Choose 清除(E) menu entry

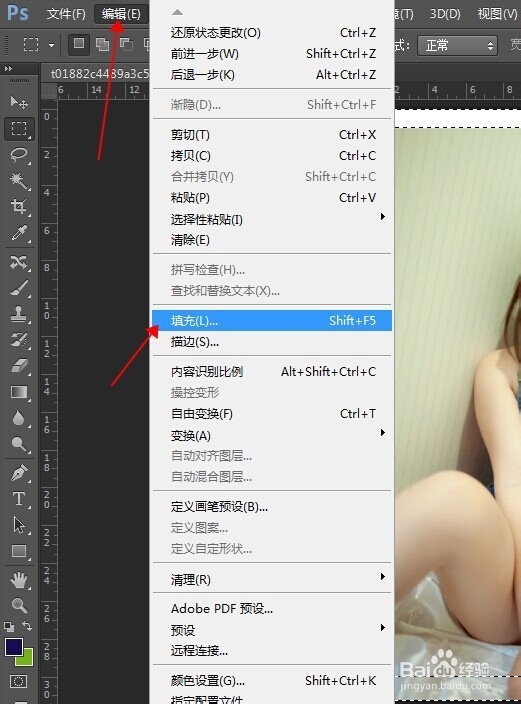(272, 240)
